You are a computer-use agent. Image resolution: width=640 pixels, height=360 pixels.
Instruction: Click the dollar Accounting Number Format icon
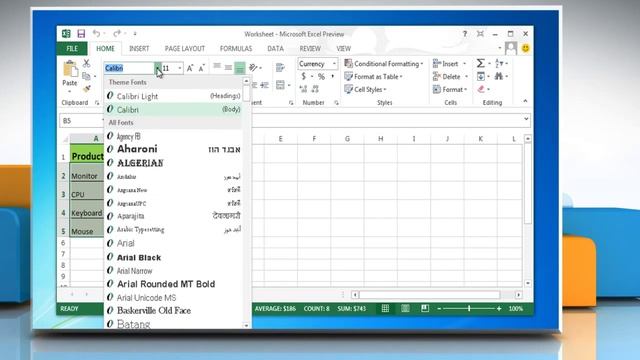303,76
